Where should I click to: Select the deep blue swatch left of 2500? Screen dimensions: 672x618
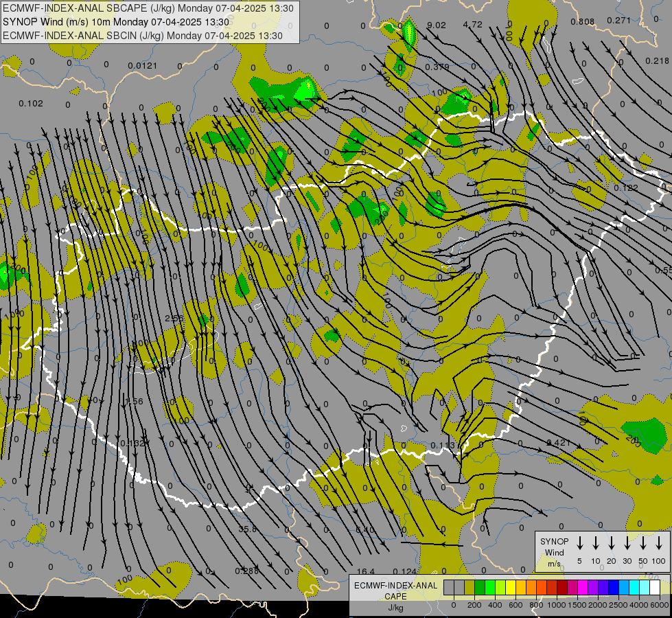click(x=614, y=587)
